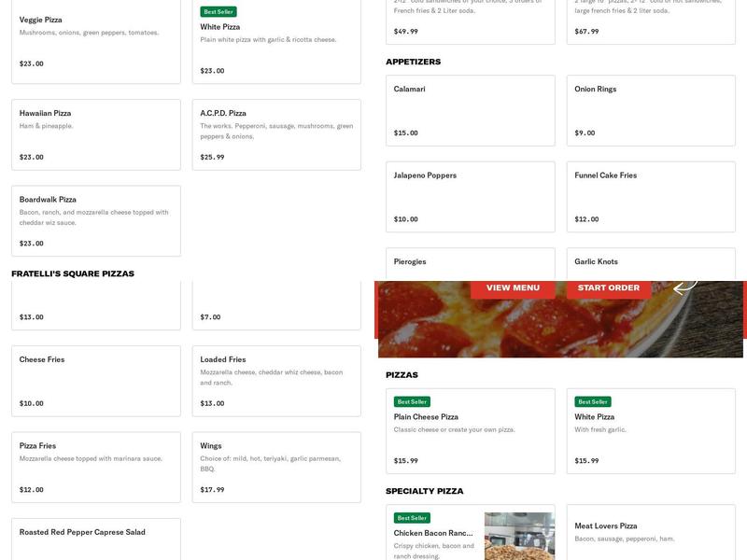Screen dimensions: 747x560
Task: Click the SPECIALTY PIZZA section heading
Action: point(425,490)
